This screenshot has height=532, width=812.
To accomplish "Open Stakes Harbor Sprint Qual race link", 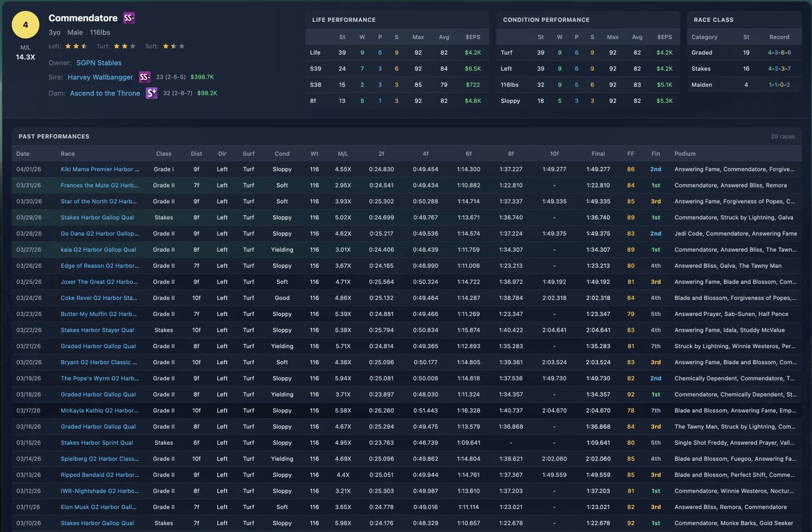I will coord(97,443).
